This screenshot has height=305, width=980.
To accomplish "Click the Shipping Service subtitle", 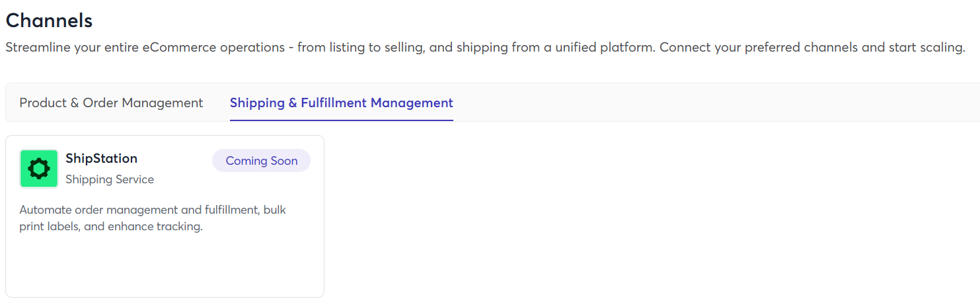I will pos(110,179).
